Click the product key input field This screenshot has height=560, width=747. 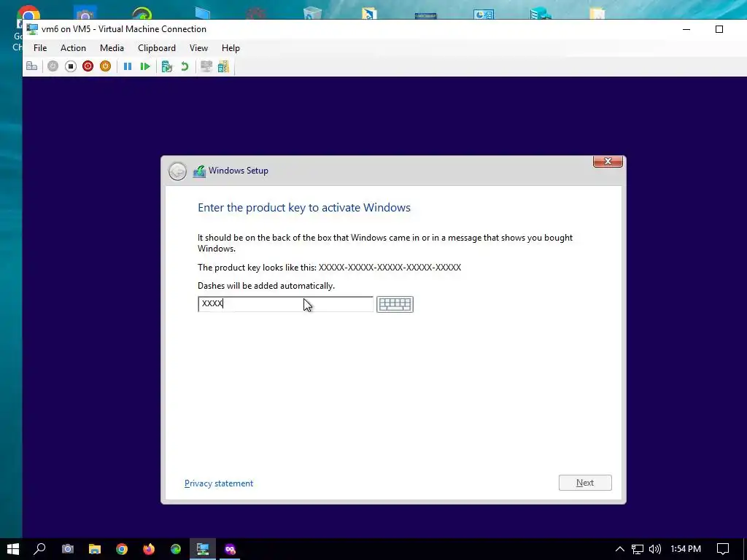point(285,304)
